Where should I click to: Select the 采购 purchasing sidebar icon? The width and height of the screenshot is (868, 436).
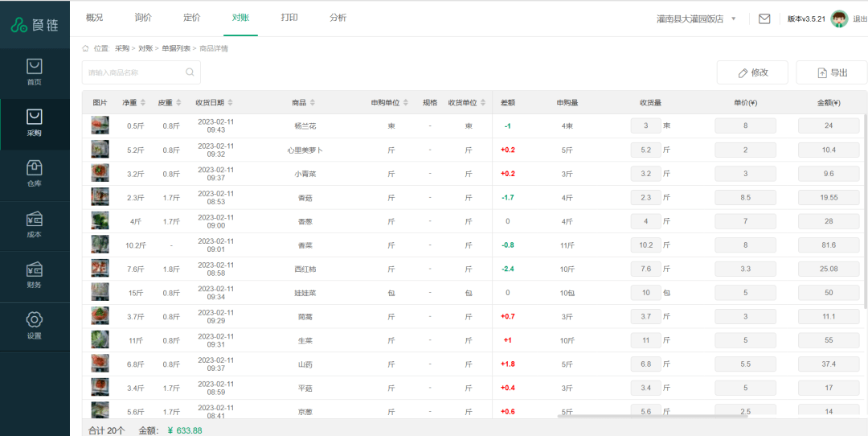pyautogui.click(x=34, y=118)
